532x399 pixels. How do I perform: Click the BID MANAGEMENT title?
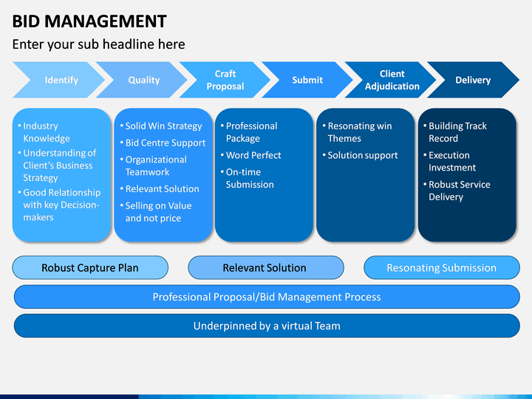[89, 21]
